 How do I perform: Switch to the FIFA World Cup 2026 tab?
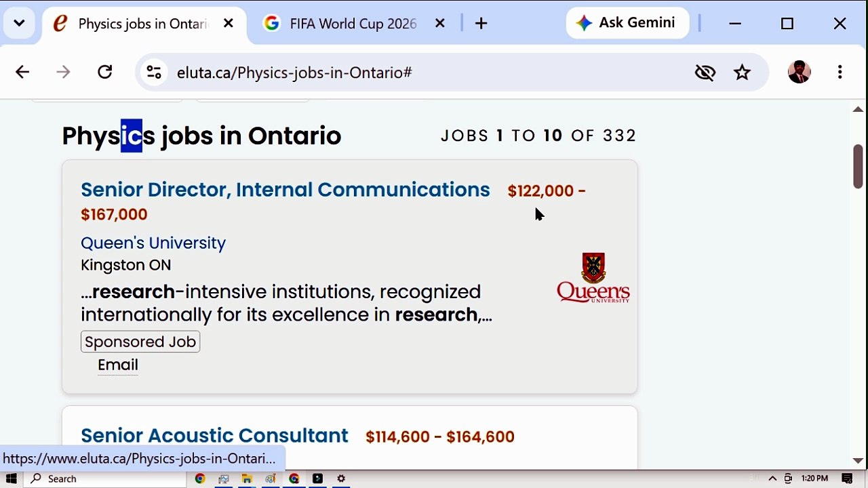(x=353, y=24)
